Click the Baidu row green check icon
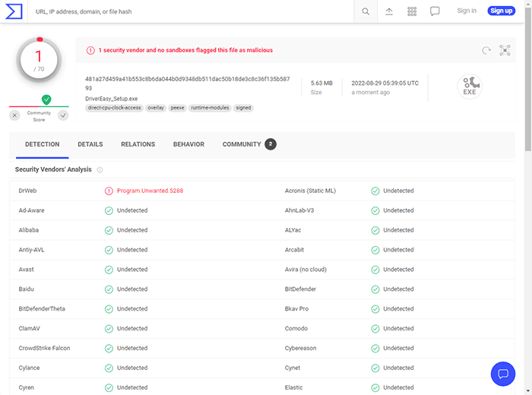The image size is (532, 395). click(x=109, y=289)
